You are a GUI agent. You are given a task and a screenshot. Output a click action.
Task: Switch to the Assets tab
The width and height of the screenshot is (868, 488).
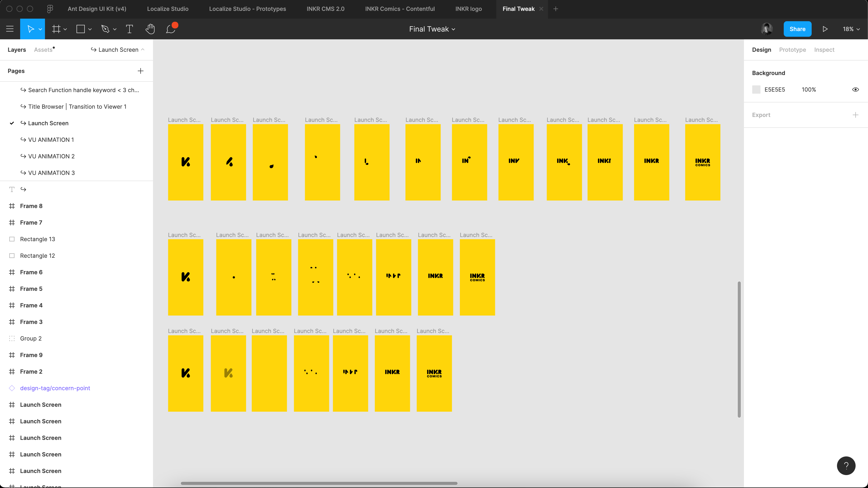(x=43, y=50)
